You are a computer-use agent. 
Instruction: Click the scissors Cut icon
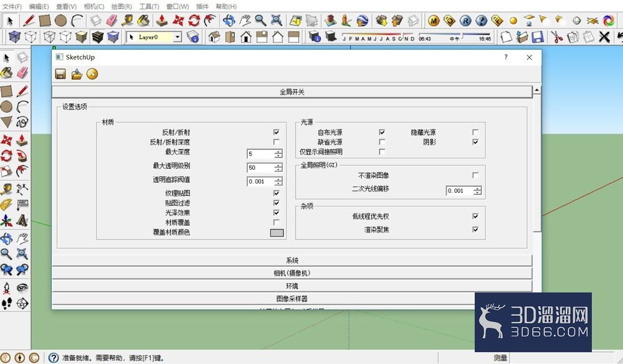pyautogui.click(x=556, y=37)
